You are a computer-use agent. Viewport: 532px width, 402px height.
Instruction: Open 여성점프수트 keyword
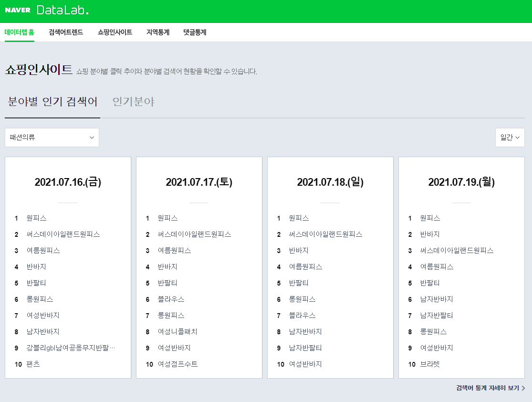pos(177,364)
